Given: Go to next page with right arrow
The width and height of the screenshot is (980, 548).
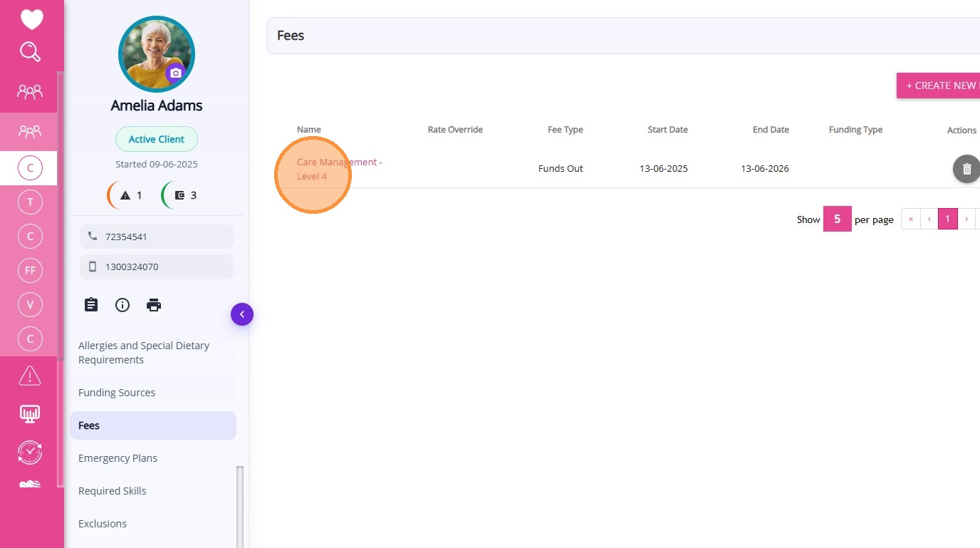Looking at the screenshot, I should [x=966, y=219].
